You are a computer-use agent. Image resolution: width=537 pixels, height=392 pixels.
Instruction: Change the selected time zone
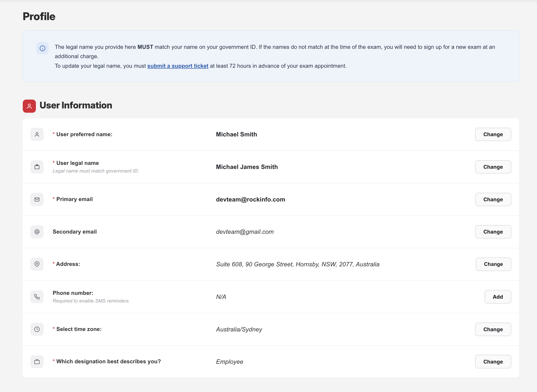coord(493,329)
